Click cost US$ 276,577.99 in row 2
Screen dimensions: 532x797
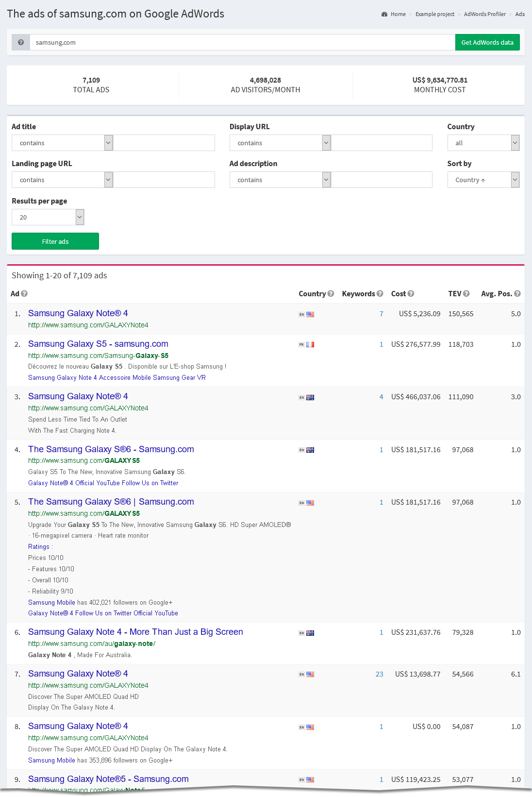click(416, 344)
